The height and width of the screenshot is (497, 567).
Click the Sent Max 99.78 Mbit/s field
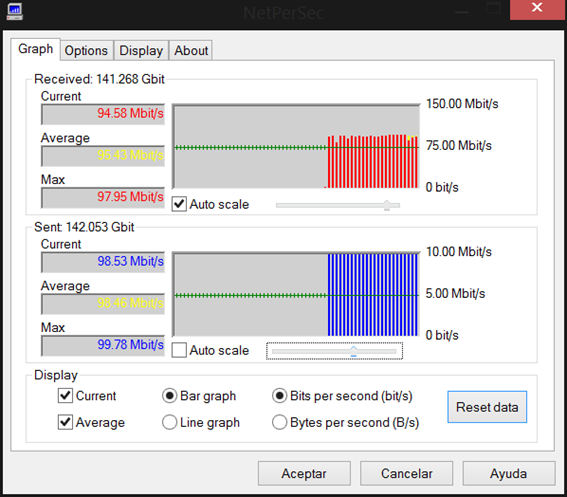pos(103,345)
